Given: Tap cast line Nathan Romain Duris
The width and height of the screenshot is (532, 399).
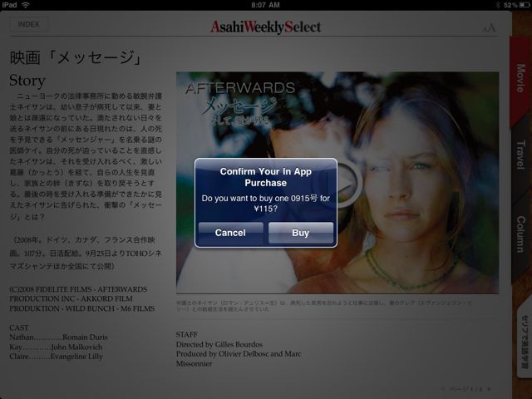Looking at the screenshot, I should (58, 337).
